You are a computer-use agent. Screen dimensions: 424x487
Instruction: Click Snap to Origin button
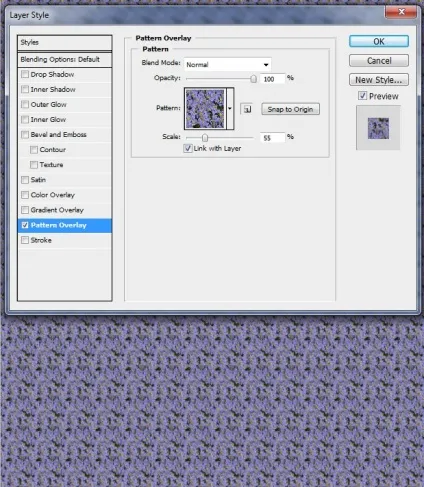[x=290, y=109]
